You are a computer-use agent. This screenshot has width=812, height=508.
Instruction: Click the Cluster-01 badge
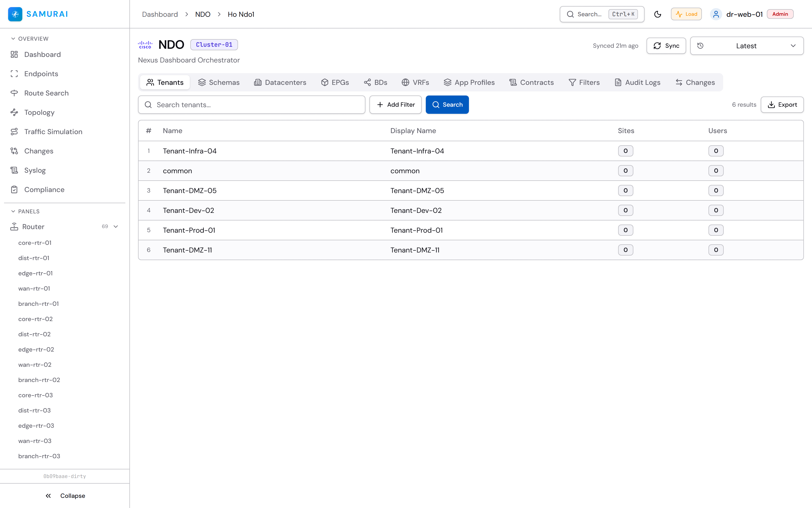pos(214,45)
